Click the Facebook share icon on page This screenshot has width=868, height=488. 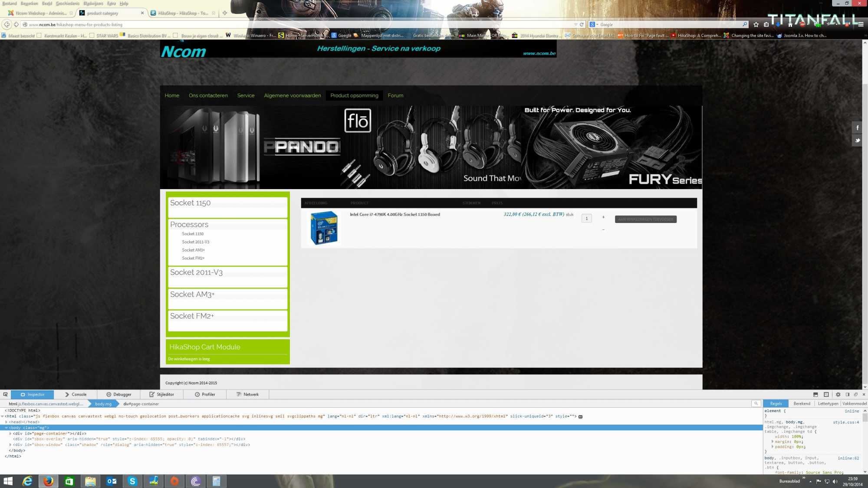(857, 128)
